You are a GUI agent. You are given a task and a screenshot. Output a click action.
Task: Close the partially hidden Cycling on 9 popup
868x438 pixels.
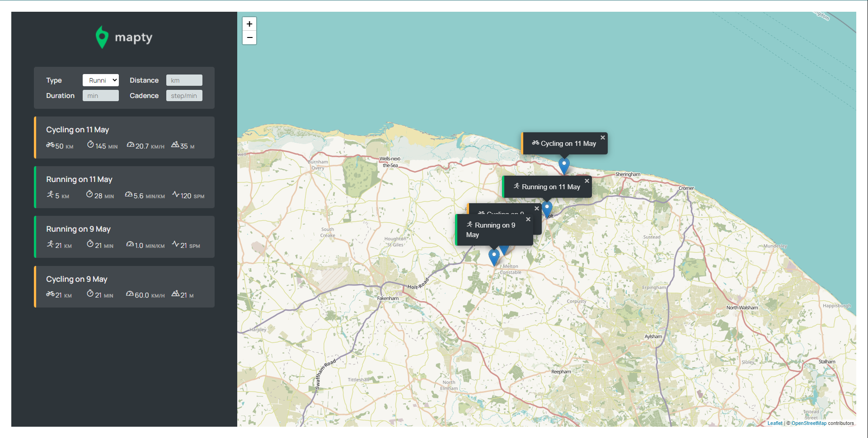(x=537, y=209)
